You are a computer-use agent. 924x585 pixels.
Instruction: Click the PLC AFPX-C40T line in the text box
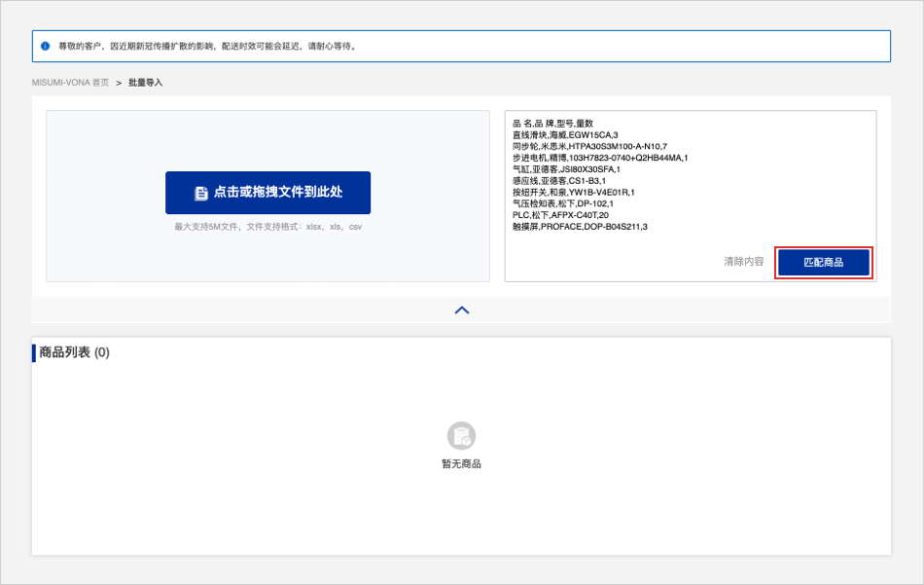click(560, 215)
